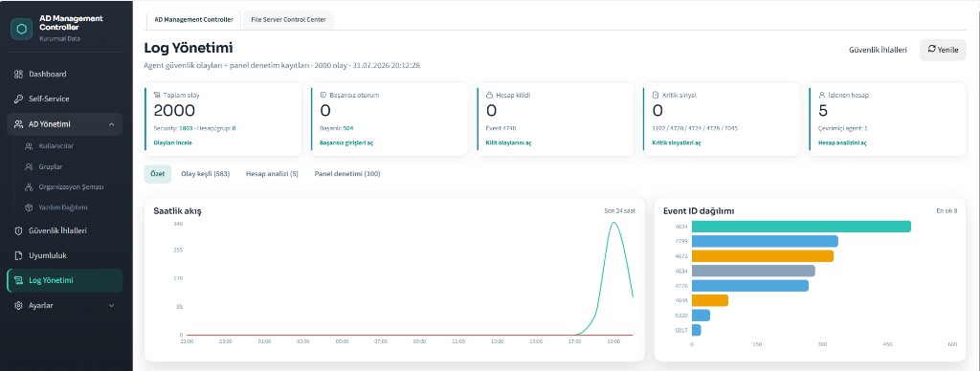
Task: Click the 'Event ID dağılımı' title
Action: coord(699,211)
